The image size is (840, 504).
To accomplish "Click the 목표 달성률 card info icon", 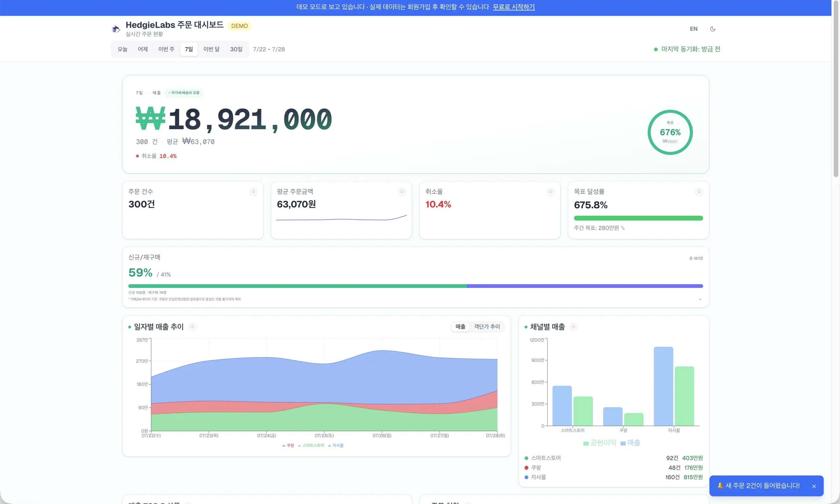I will [699, 192].
